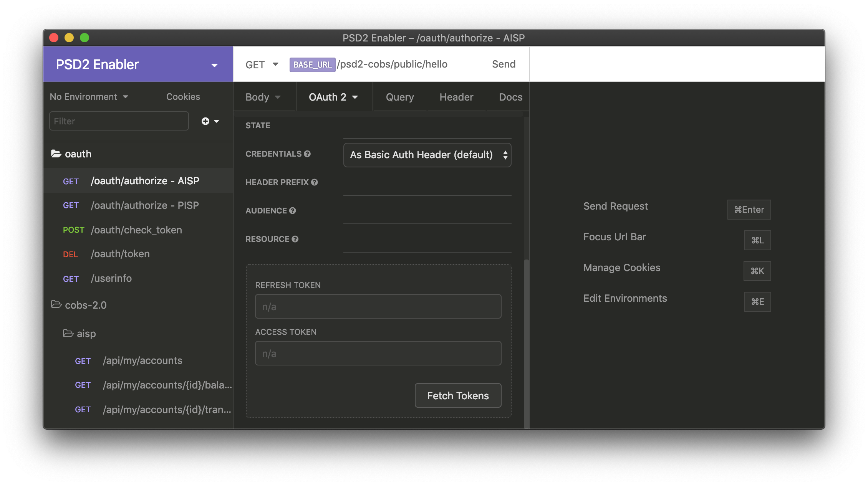Open the /api/my/accounts/{id}/bala... request
This screenshot has height=486, width=868.
pos(138,385)
